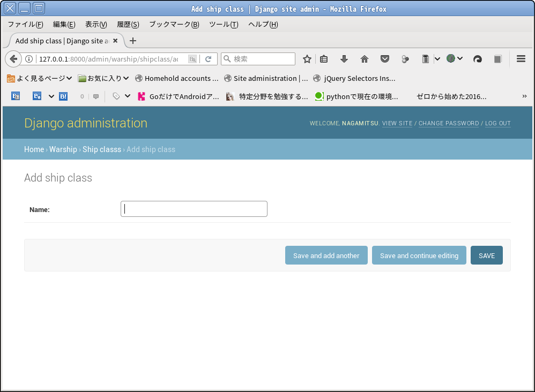Save page to Pocket icon
Image resolution: width=535 pixels, height=392 pixels.
tap(385, 59)
